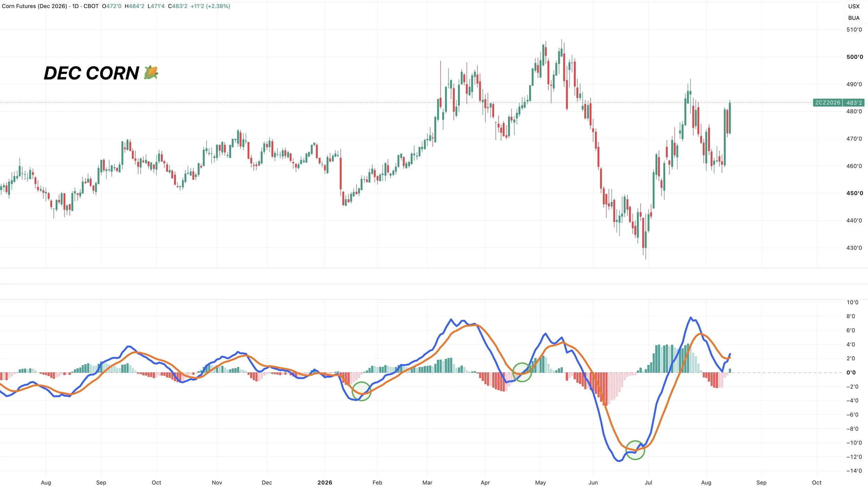Click the Jul label on time axis
The height and width of the screenshot is (487, 868).
coord(649,482)
